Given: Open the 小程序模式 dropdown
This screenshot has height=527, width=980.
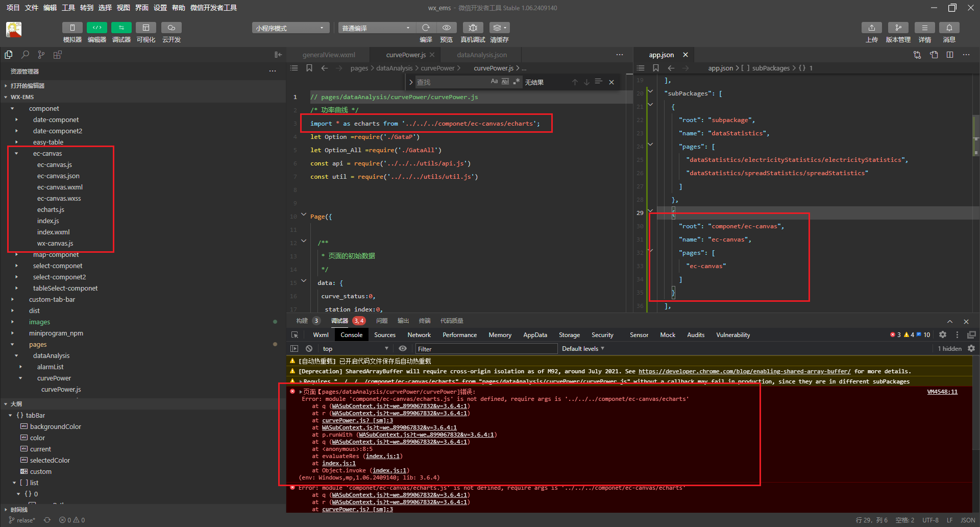Looking at the screenshot, I should [290, 28].
